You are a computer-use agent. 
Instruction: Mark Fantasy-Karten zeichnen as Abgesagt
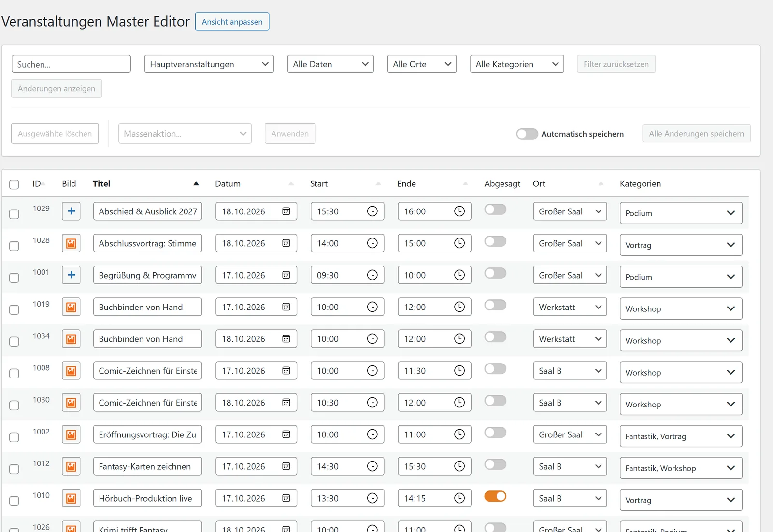495,464
